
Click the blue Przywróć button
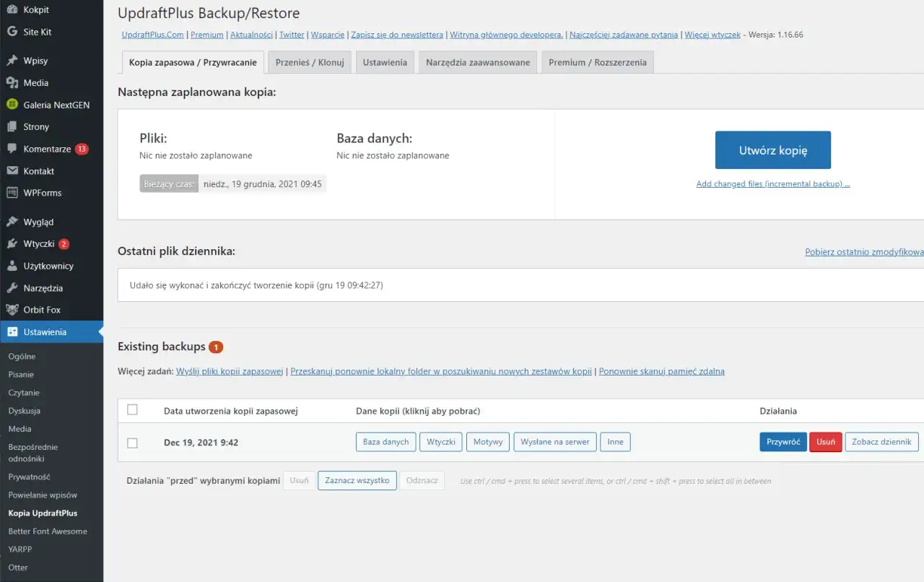pos(783,442)
